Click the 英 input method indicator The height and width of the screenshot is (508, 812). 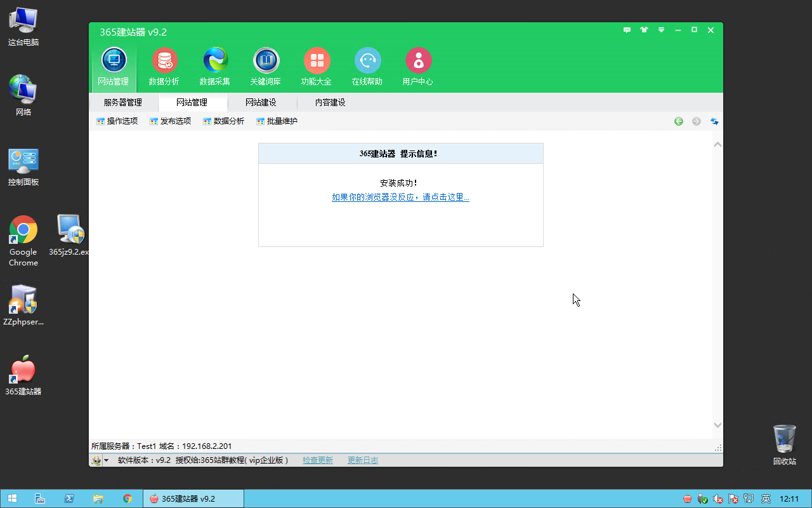point(766,498)
